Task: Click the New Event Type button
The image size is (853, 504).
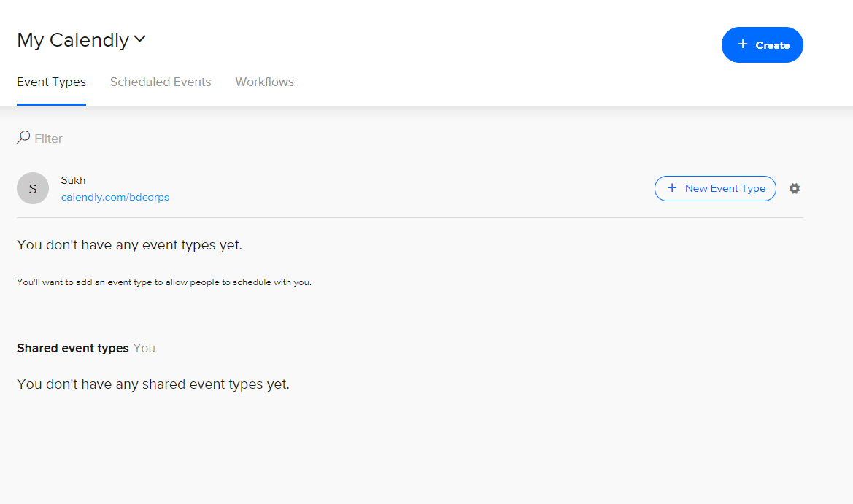Action: pos(715,189)
